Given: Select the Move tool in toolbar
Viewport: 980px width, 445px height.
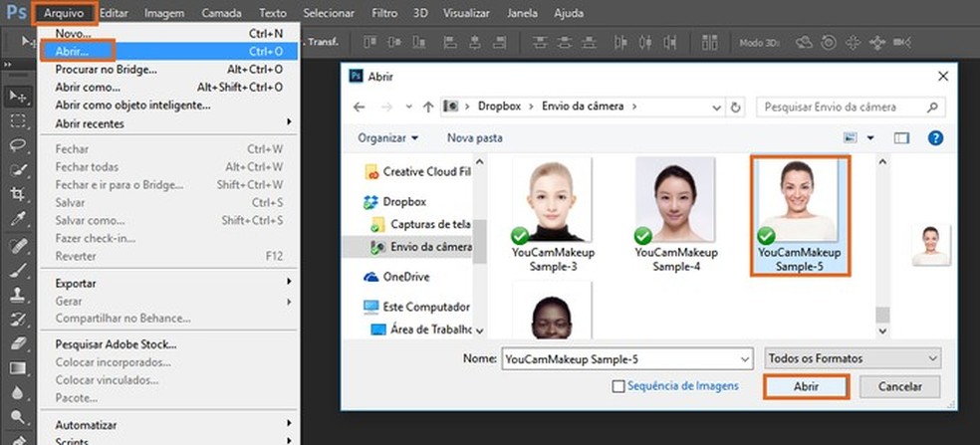Looking at the screenshot, I should tap(17, 96).
